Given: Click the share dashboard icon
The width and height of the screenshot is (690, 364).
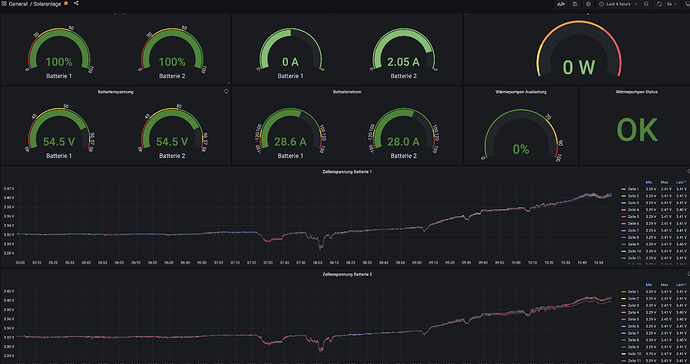Looking at the screenshot, I should pos(76,4).
